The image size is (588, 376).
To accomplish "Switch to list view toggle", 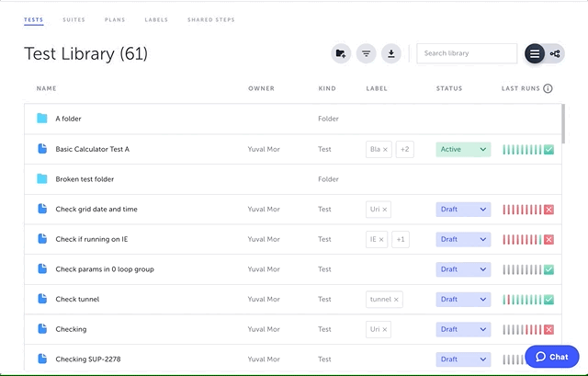I will (535, 53).
